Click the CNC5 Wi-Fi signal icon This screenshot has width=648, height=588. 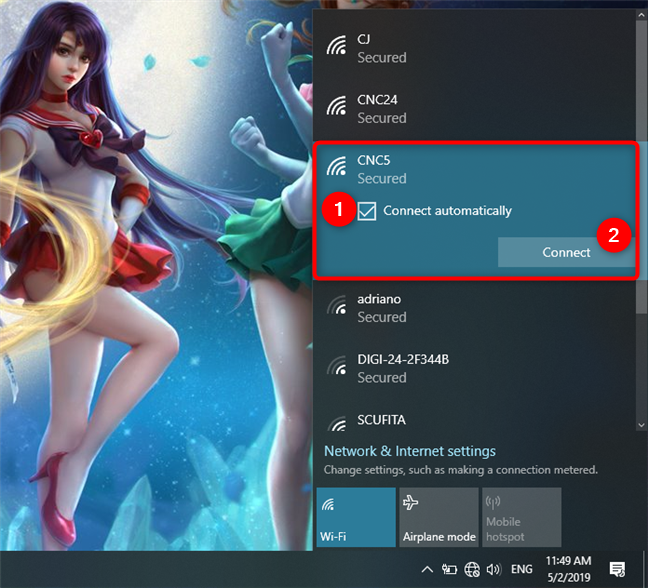pos(336,166)
